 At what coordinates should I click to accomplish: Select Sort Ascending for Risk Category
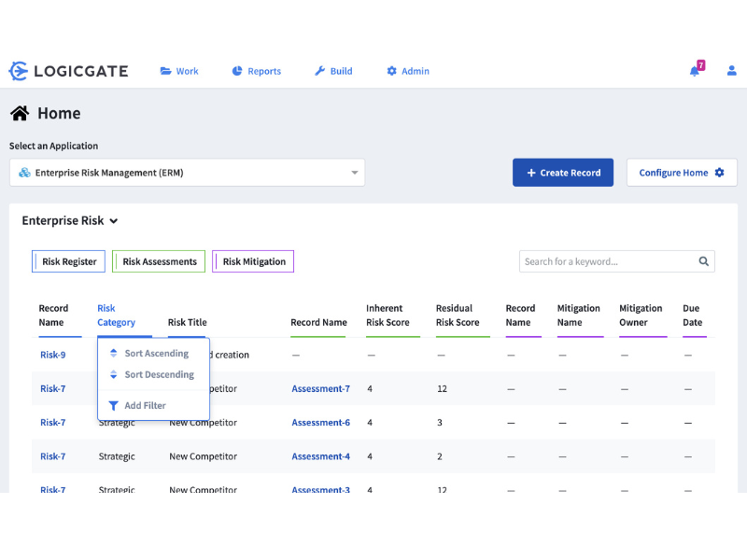pos(156,353)
